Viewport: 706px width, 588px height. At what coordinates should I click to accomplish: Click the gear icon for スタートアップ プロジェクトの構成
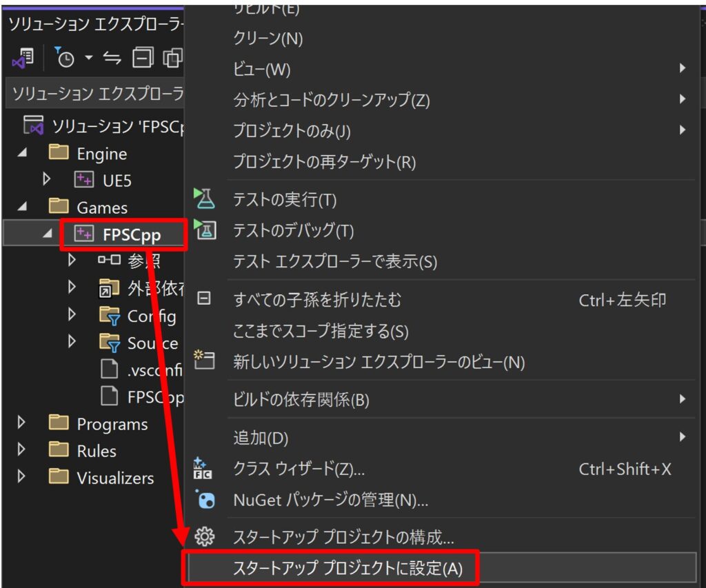204,536
